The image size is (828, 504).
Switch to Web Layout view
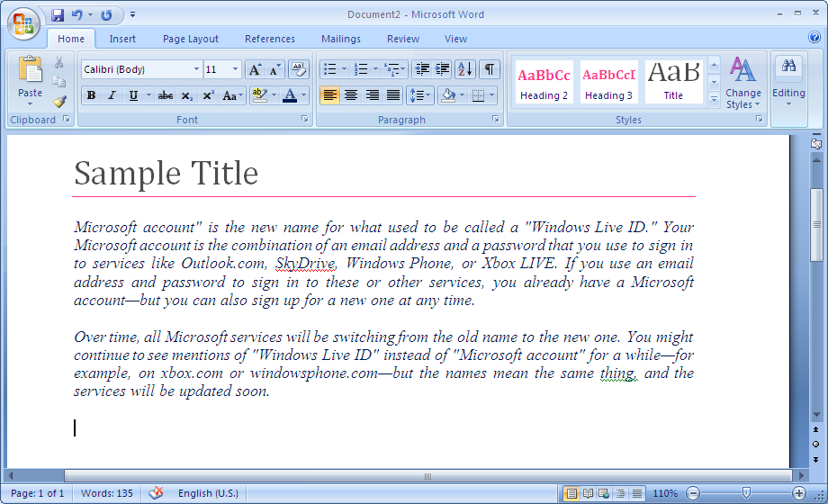tap(604, 493)
